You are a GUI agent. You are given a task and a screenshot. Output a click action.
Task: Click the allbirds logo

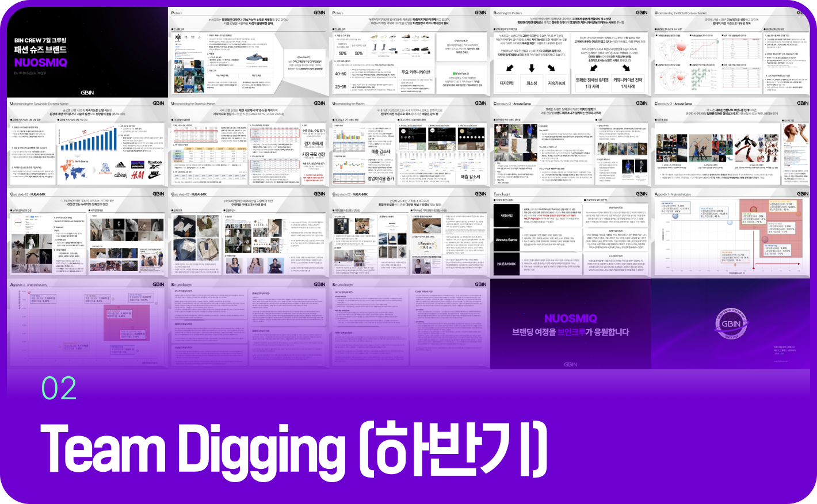click(120, 175)
